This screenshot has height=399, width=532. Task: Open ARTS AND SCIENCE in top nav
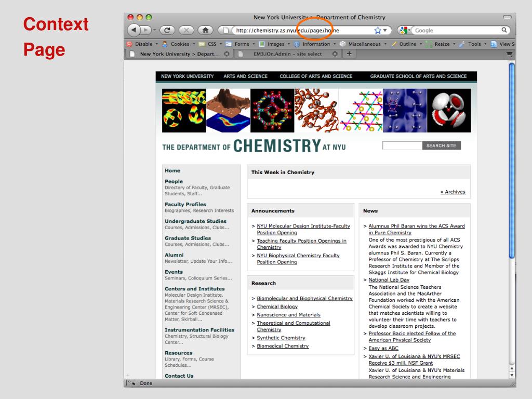pyautogui.click(x=245, y=76)
